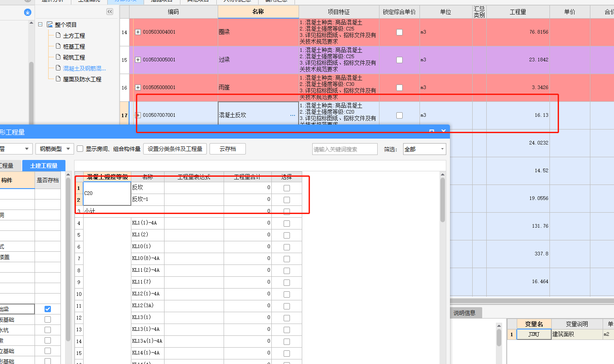Click the 建筑面积 variable description cell
614x364 pixels.
(x=576, y=334)
